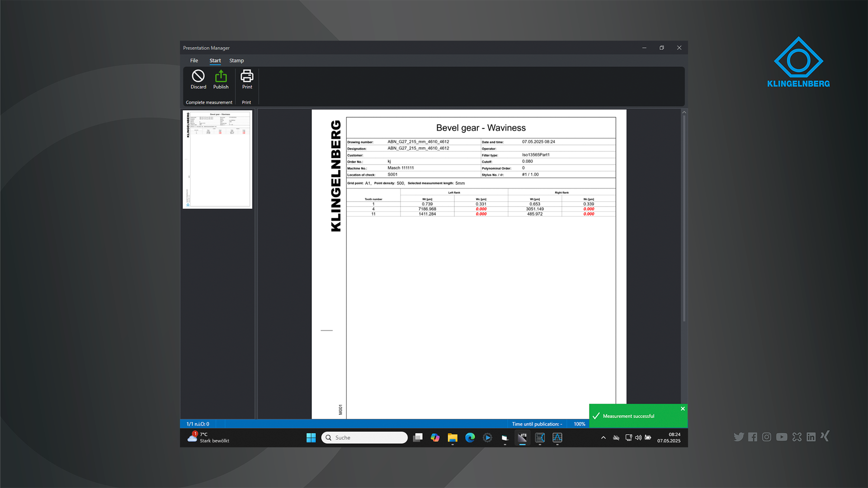Click the left flank value 7186.968

click(x=427, y=209)
